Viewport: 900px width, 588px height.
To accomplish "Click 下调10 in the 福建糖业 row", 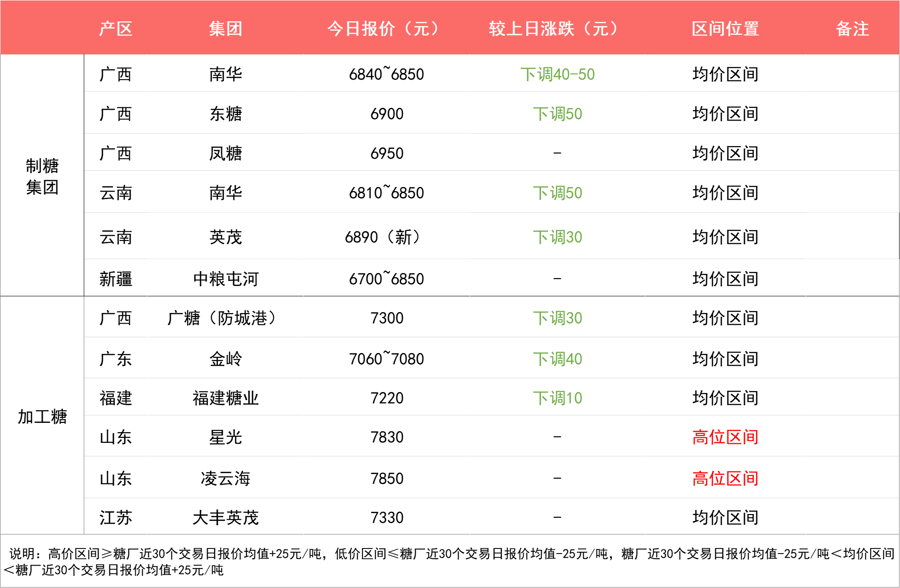I will 557,398.
